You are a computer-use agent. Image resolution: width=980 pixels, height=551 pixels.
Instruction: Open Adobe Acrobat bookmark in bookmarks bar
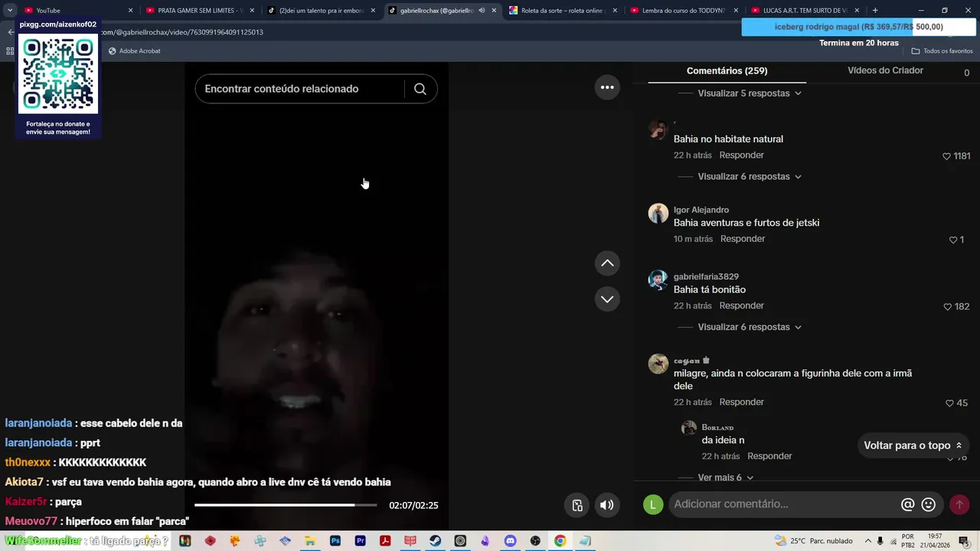(x=135, y=51)
